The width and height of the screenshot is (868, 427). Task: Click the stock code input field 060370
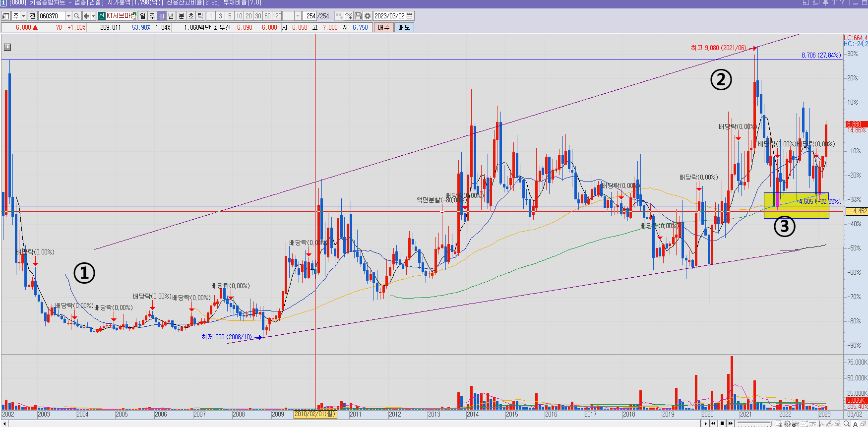pyautogui.click(x=52, y=16)
